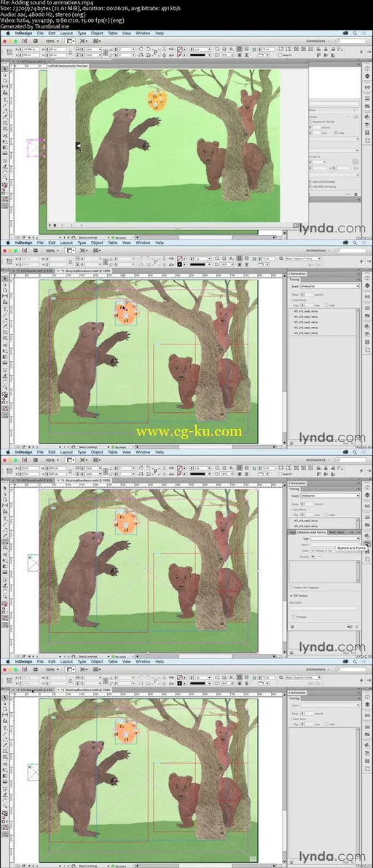This screenshot has width=373, height=868.
Task: Open Buttons and Forms dock icon in second frame
Action: 367,335
